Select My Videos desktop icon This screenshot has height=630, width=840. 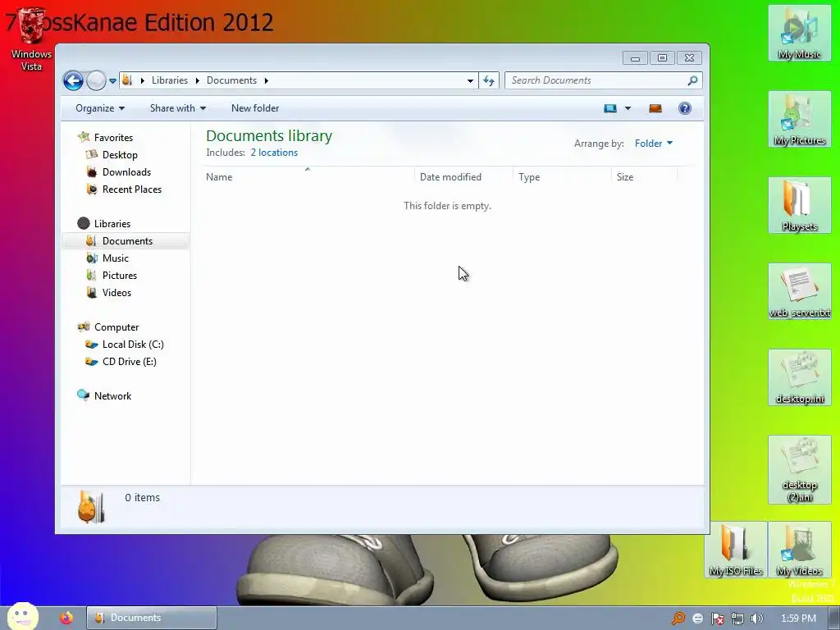pyautogui.click(x=799, y=550)
